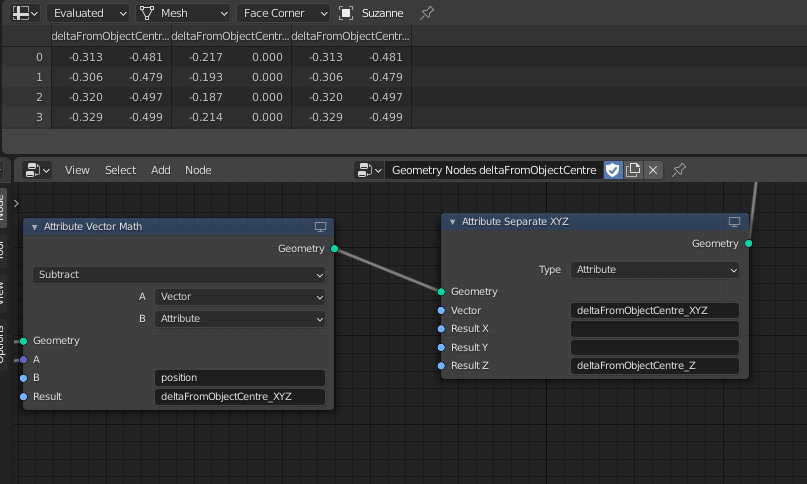Pin the spreadsheet to Suzanne object
The image size is (807, 484).
tap(427, 13)
